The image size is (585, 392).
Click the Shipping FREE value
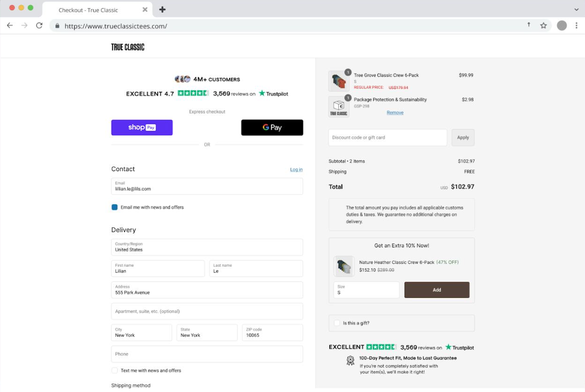pyautogui.click(x=469, y=172)
